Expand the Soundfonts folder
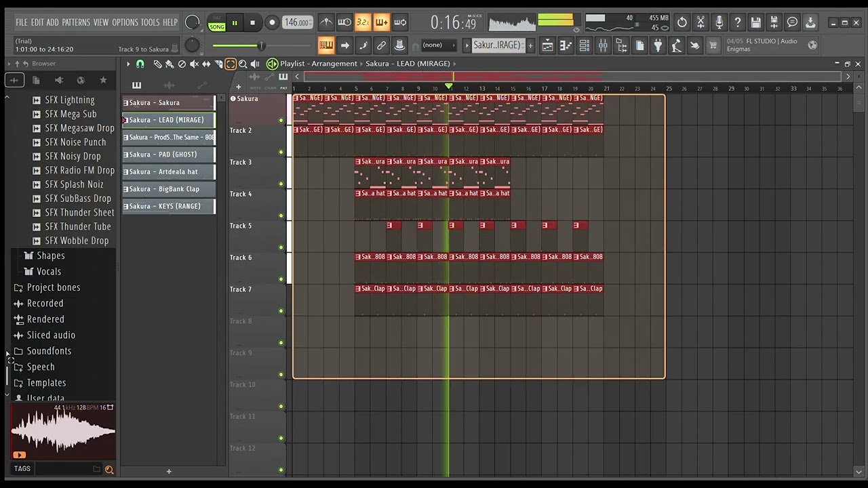 coord(43,351)
